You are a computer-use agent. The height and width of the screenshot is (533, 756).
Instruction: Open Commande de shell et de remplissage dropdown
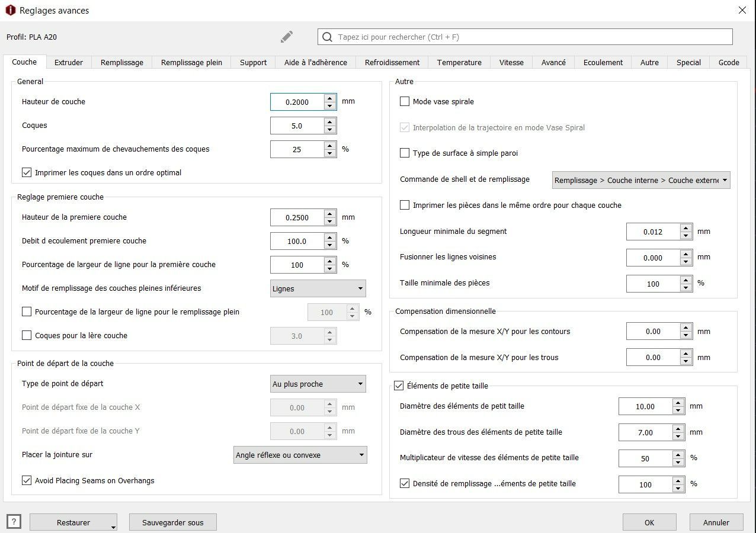pos(641,180)
